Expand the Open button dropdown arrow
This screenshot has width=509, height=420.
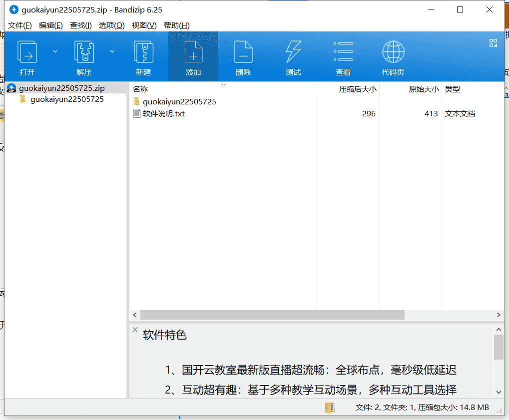click(55, 51)
